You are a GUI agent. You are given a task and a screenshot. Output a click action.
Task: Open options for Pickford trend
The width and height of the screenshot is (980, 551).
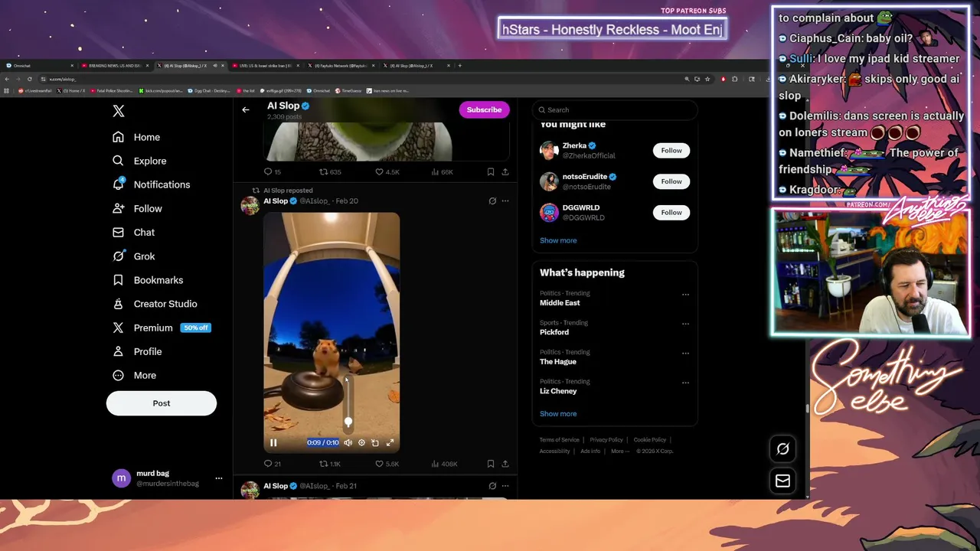coord(685,324)
